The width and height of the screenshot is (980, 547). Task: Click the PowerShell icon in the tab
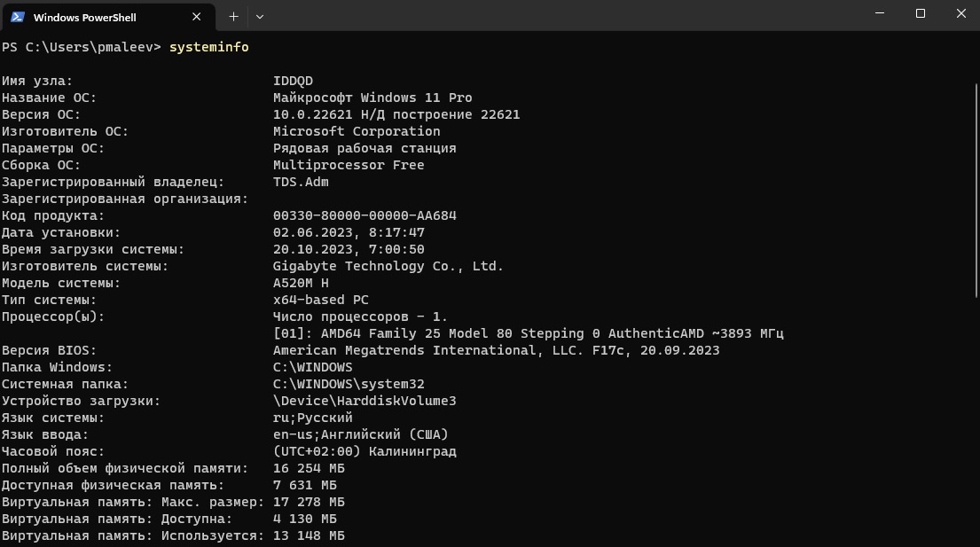[18, 17]
